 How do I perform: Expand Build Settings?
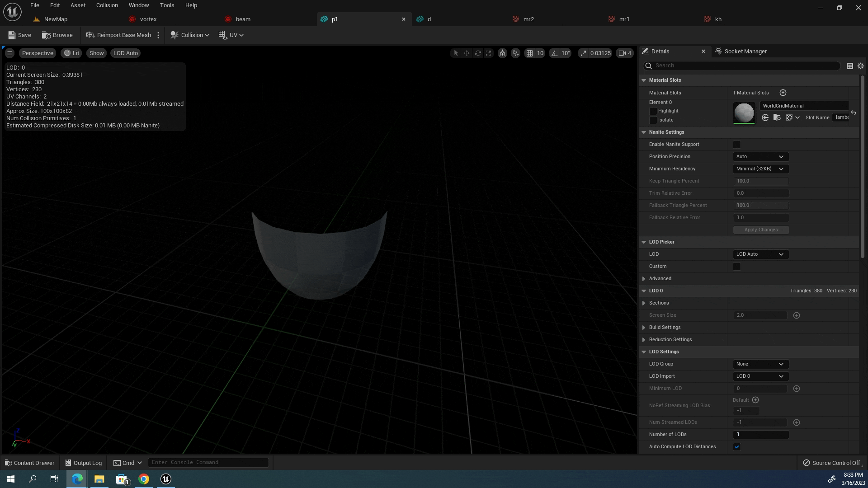click(644, 328)
